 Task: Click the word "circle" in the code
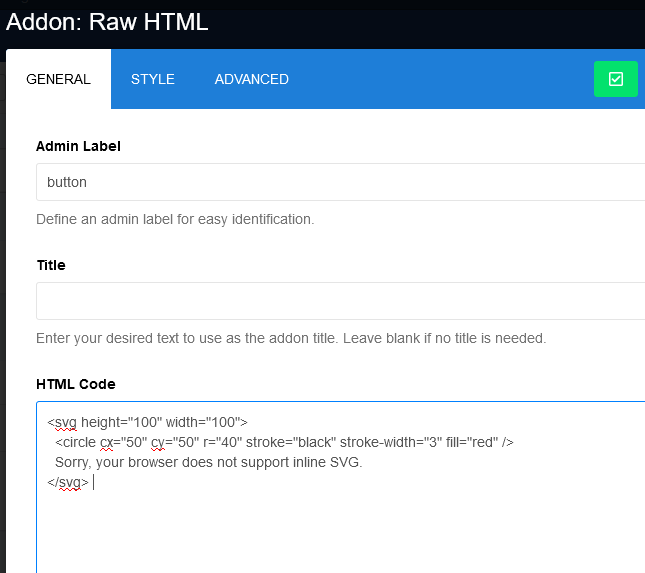(79, 442)
